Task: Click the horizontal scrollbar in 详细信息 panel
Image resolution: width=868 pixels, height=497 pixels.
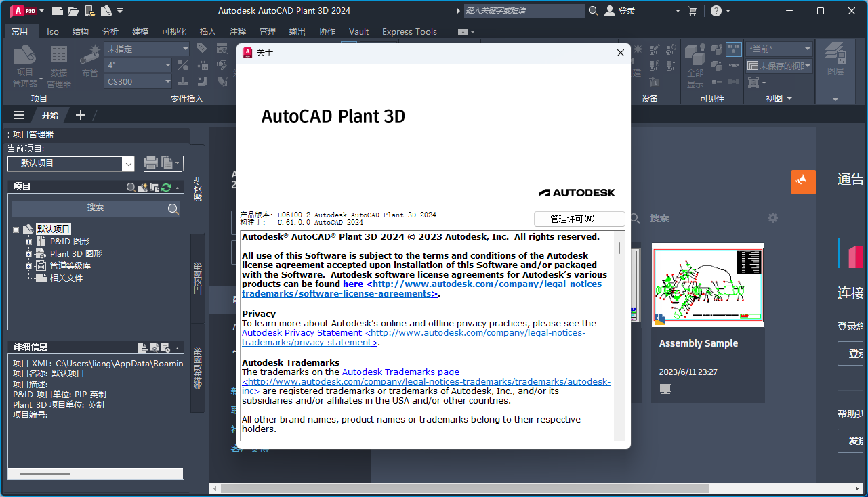Action: [x=96, y=473]
